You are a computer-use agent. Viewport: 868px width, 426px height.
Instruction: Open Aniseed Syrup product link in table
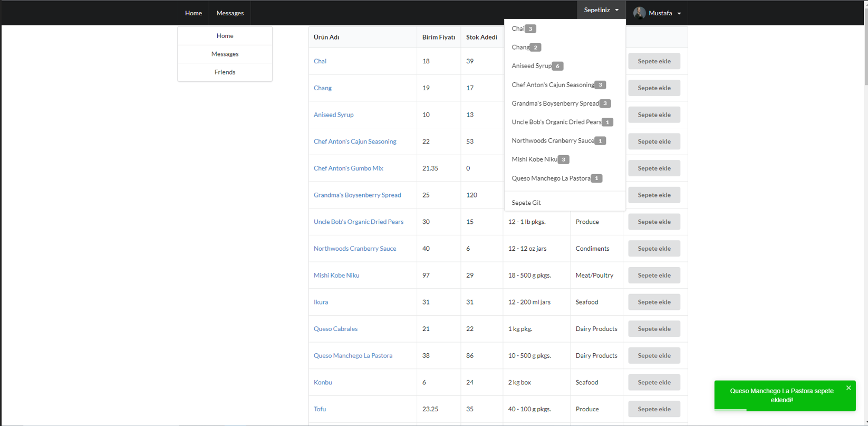pyautogui.click(x=334, y=115)
